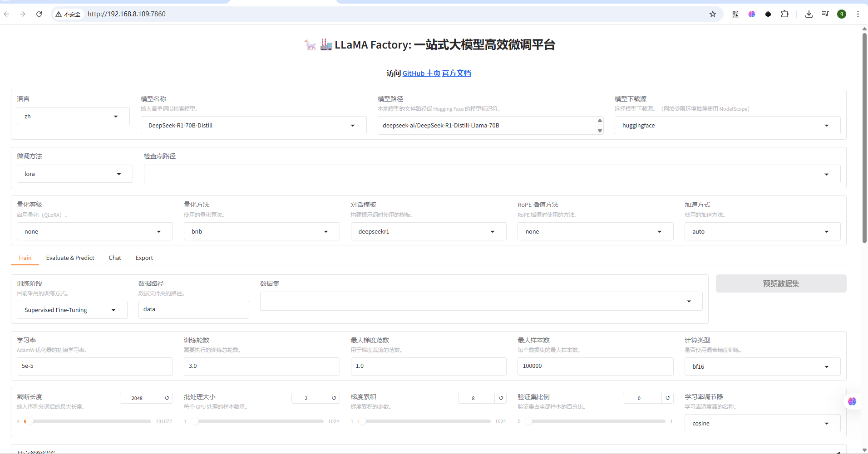
Task: Reset truncation length value 2048
Action: coord(167,398)
